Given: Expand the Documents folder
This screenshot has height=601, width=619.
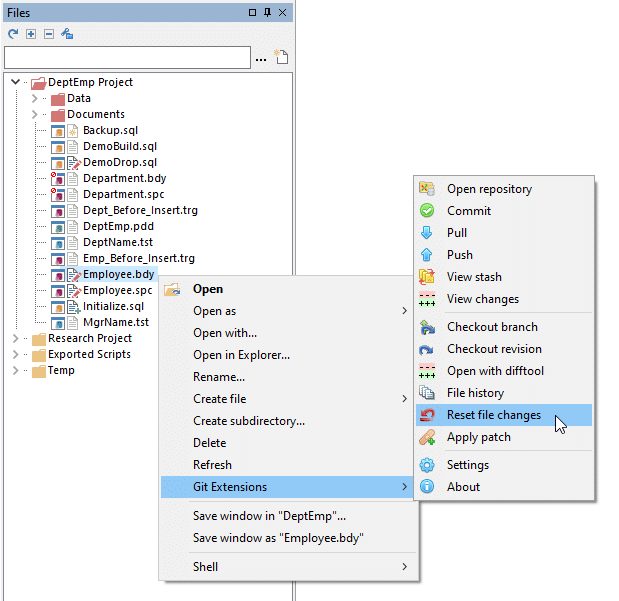Looking at the screenshot, I should [34, 114].
